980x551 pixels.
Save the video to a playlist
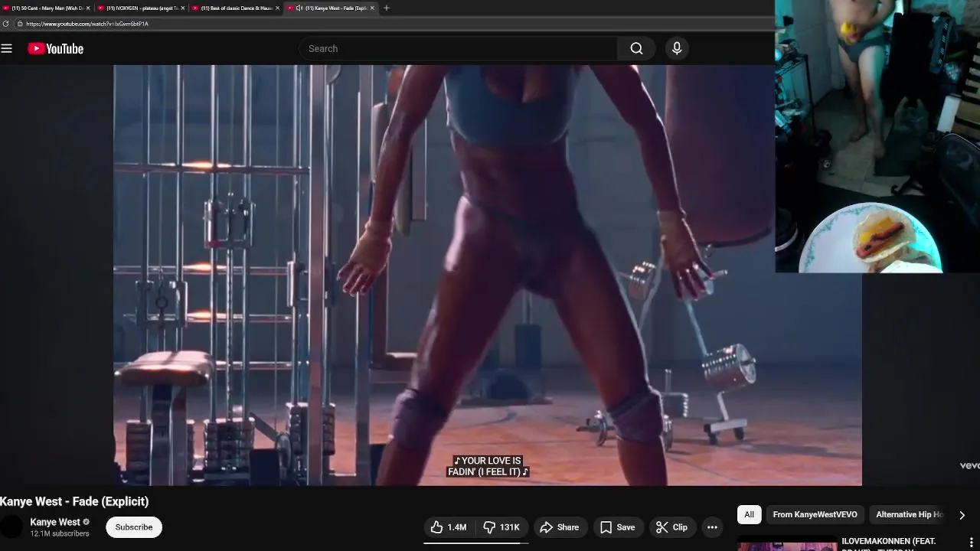(x=617, y=527)
